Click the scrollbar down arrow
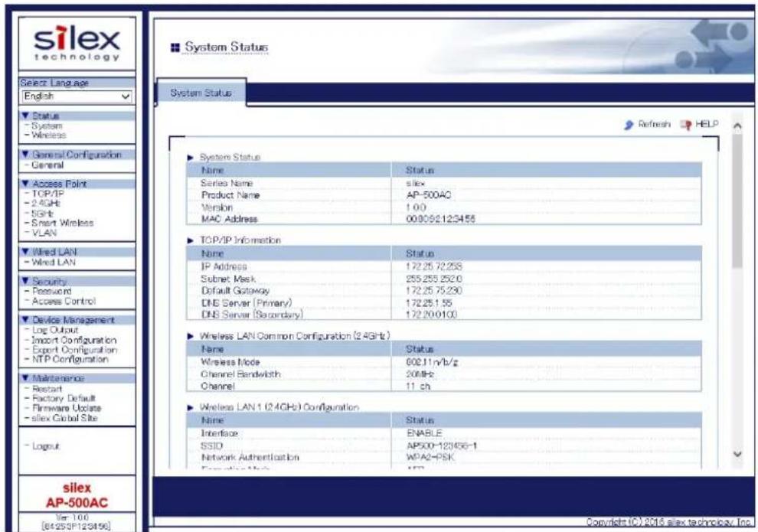 click(x=737, y=454)
